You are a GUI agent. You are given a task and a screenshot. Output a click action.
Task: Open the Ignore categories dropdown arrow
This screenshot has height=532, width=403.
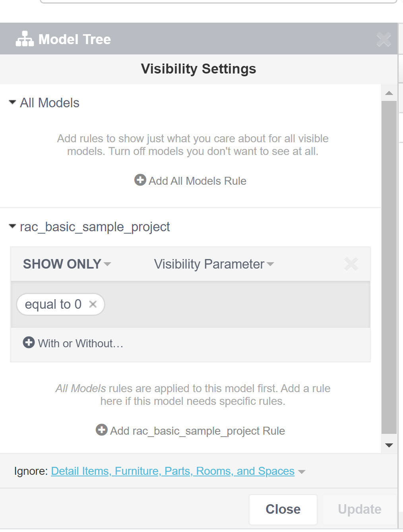pos(302,472)
